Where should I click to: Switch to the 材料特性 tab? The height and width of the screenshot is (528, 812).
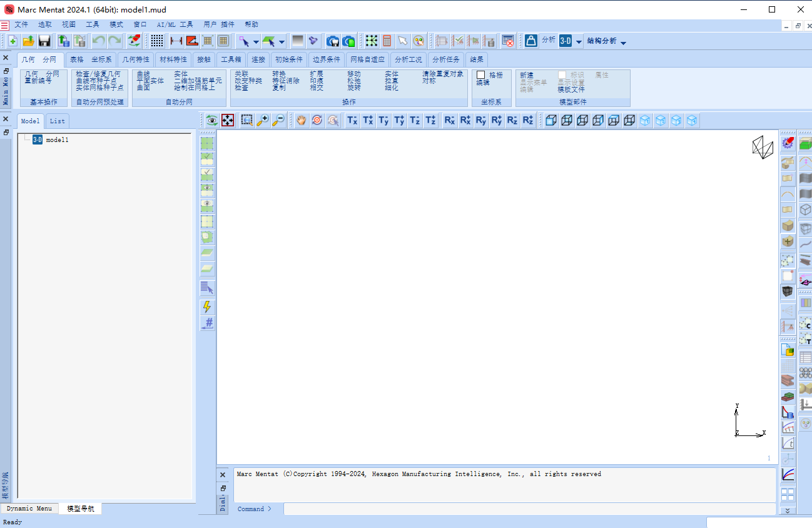173,59
